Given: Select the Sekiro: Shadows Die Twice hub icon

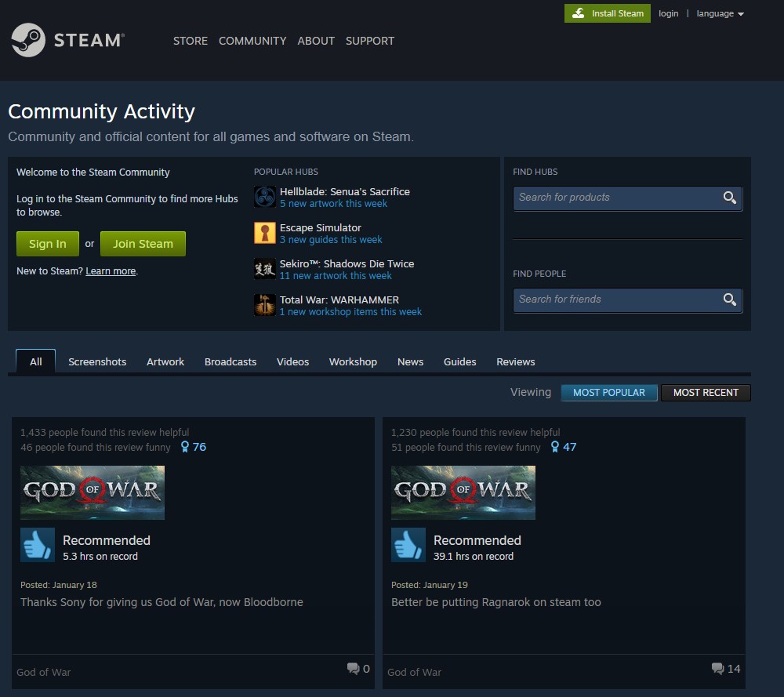Looking at the screenshot, I should click(x=264, y=269).
